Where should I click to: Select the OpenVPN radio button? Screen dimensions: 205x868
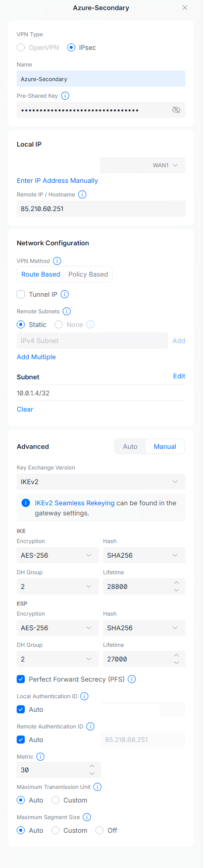coord(21,47)
